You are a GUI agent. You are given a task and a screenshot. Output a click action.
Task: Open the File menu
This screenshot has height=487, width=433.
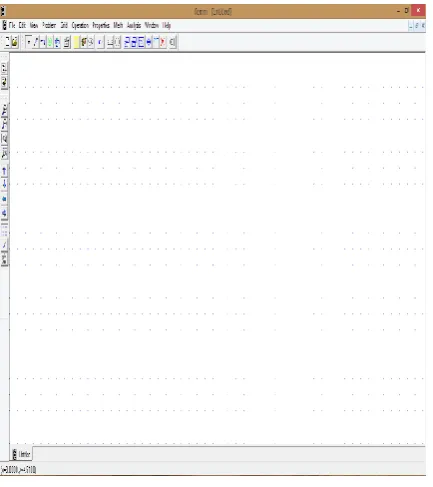point(12,25)
